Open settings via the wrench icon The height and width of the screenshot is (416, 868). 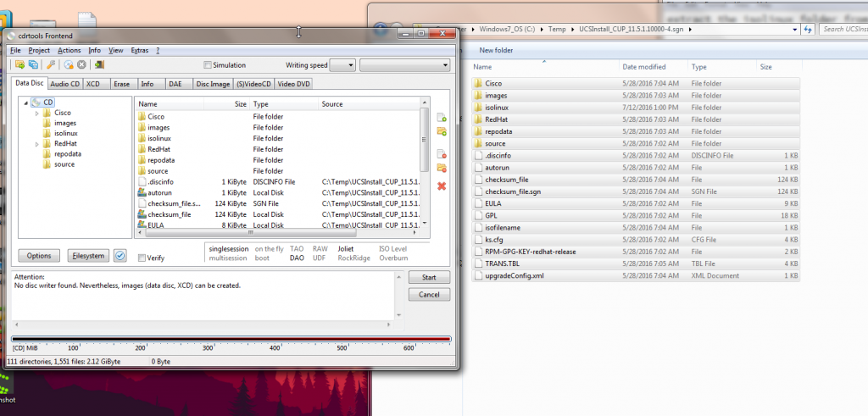click(50, 64)
